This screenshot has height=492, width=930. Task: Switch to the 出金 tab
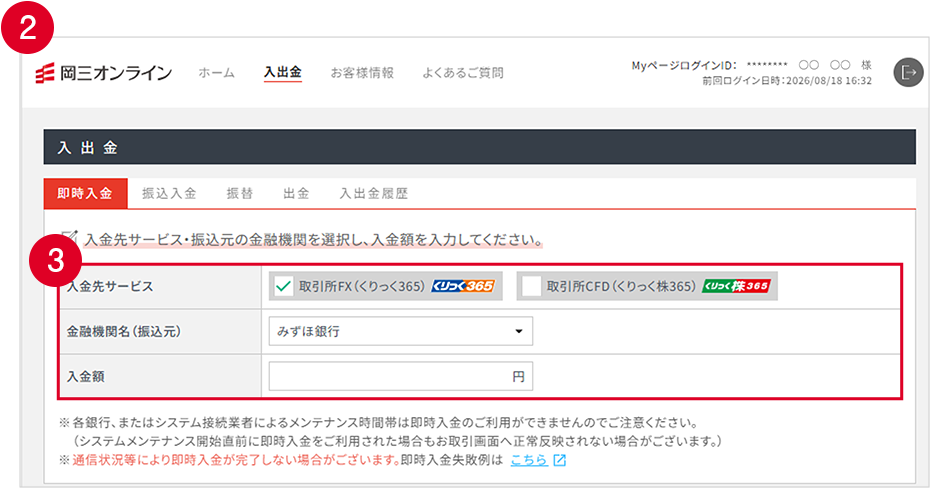(x=297, y=193)
